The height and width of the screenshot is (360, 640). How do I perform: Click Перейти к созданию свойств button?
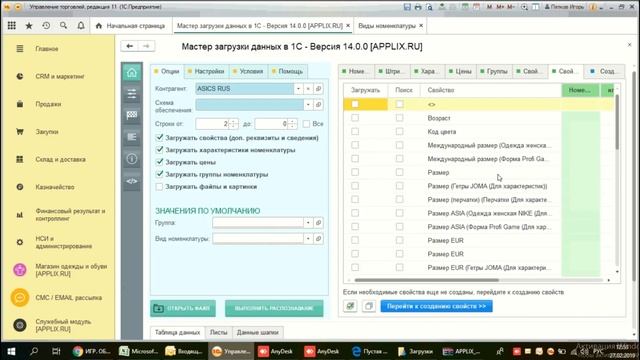coord(436,306)
